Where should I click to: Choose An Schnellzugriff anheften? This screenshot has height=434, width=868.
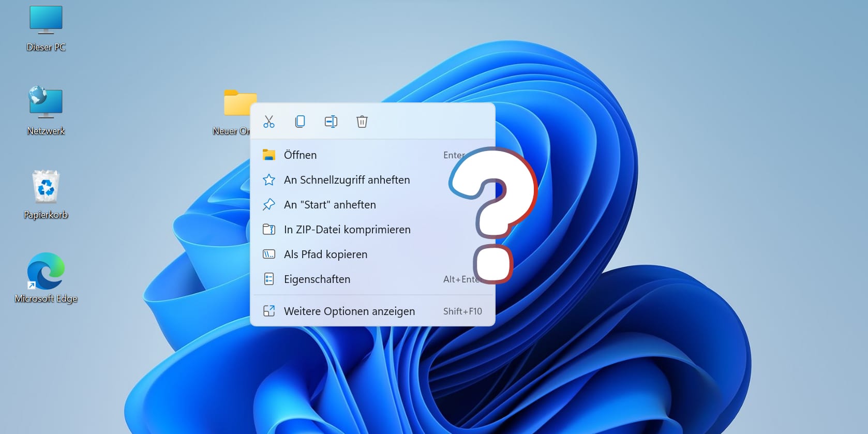pos(347,180)
